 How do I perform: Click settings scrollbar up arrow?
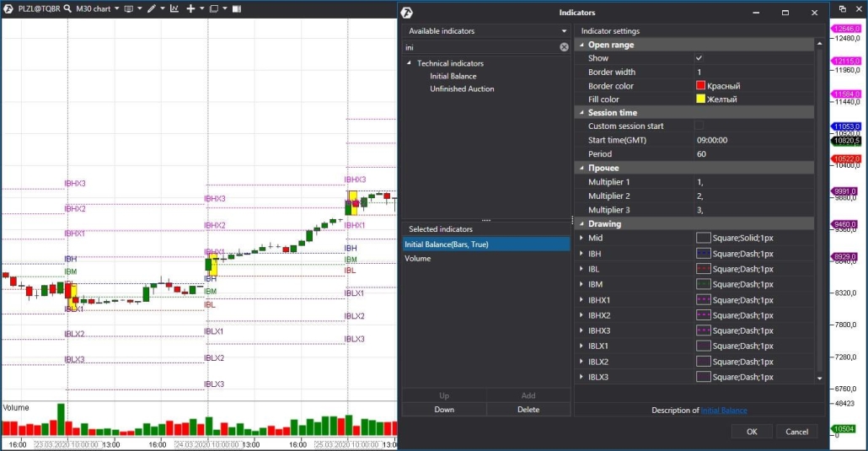[x=820, y=43]
